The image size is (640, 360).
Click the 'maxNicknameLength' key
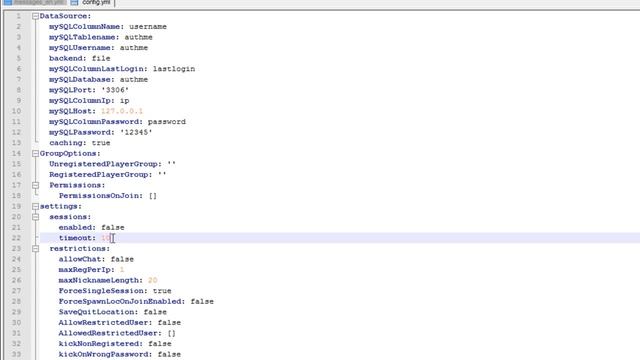click(99, 280)
